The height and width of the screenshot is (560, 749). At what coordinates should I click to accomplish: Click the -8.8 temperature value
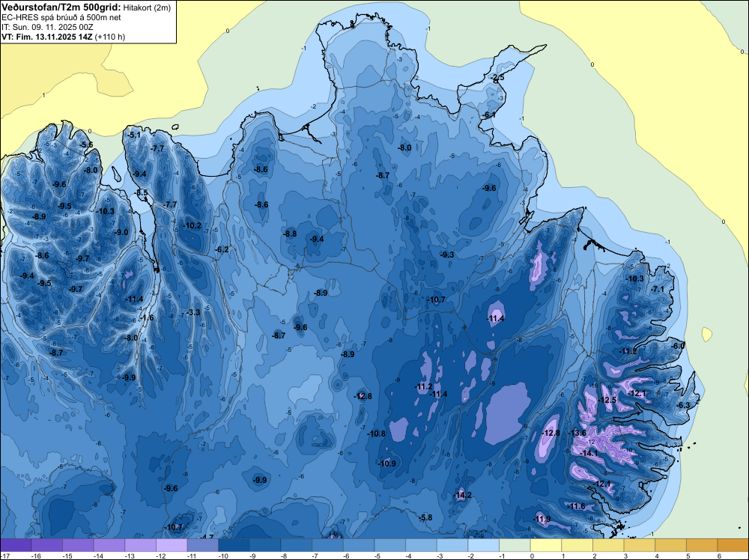290,234
